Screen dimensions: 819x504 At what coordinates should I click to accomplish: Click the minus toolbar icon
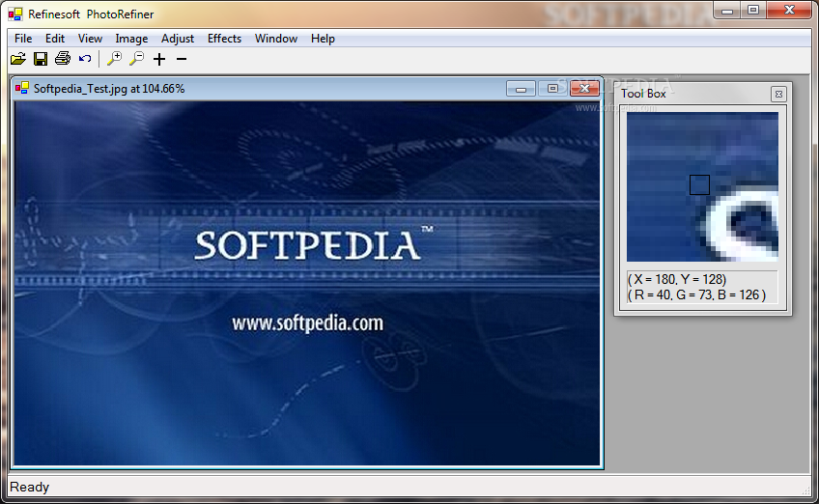tap(182, 59)
